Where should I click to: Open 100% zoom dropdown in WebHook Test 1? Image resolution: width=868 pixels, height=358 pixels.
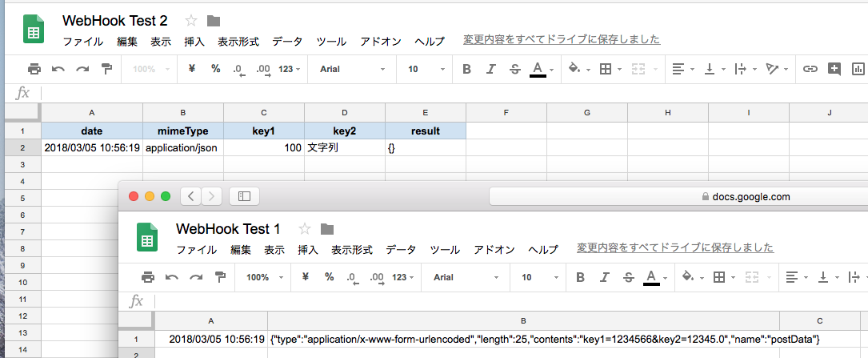tap(262, 277)
